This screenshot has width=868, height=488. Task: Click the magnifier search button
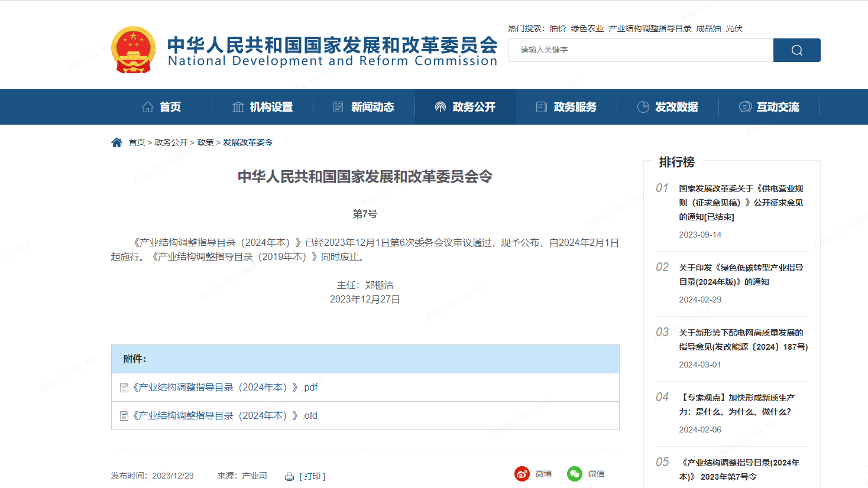click(x=796, y=50)
